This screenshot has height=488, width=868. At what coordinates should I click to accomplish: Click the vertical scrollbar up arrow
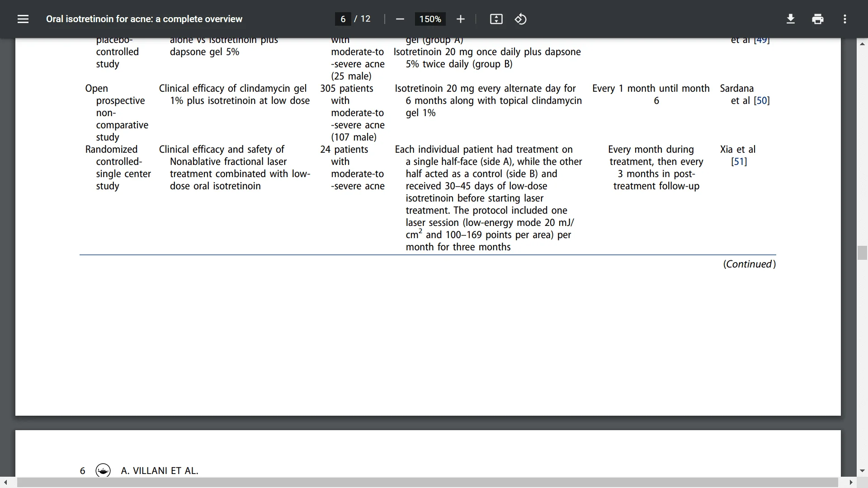pyautogui.click(x=862, y=44)
